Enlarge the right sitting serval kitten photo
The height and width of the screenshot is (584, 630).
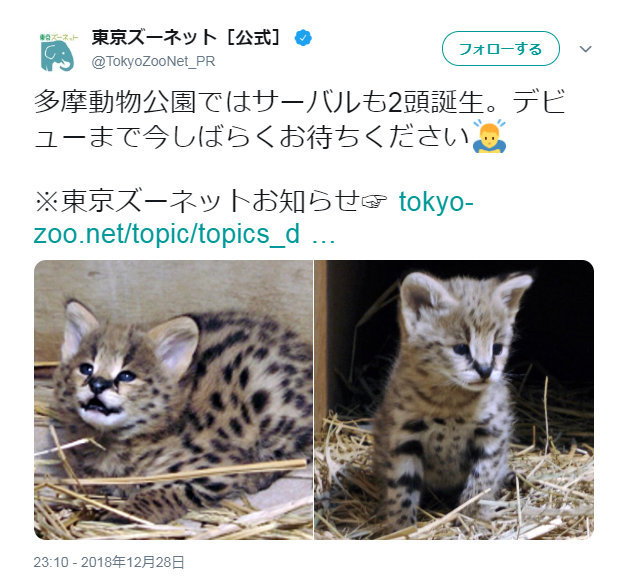click(454, 400)
